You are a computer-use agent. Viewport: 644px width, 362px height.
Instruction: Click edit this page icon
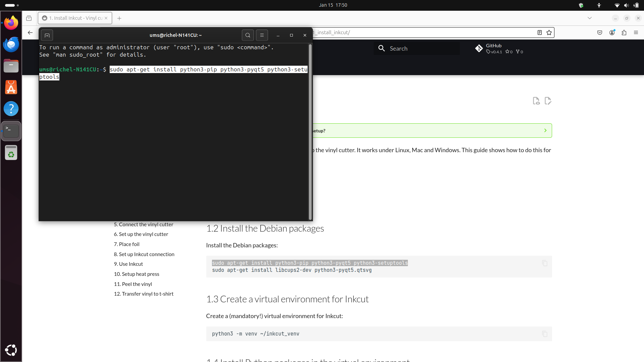pyautogui.click(x=548, y=101)
